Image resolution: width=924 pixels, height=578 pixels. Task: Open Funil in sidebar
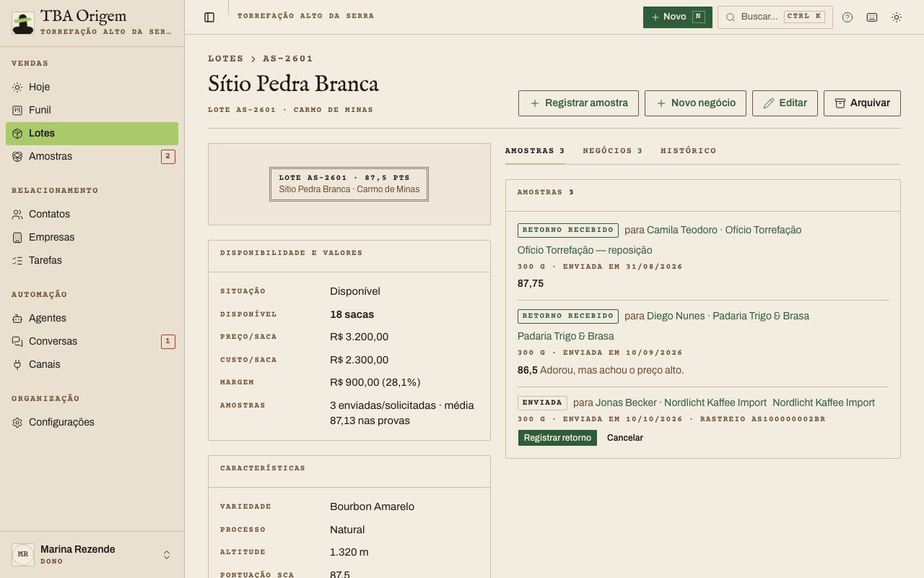(x=92, y=110)
